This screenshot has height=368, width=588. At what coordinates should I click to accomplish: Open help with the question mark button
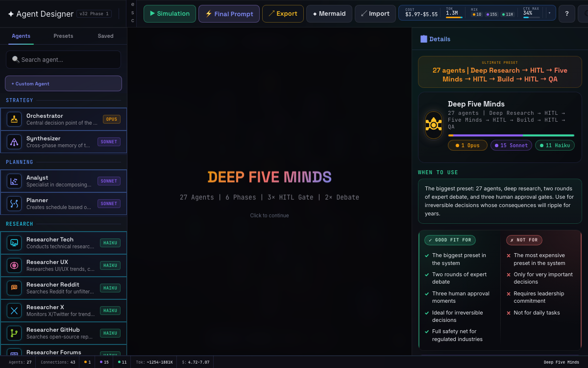567,14
